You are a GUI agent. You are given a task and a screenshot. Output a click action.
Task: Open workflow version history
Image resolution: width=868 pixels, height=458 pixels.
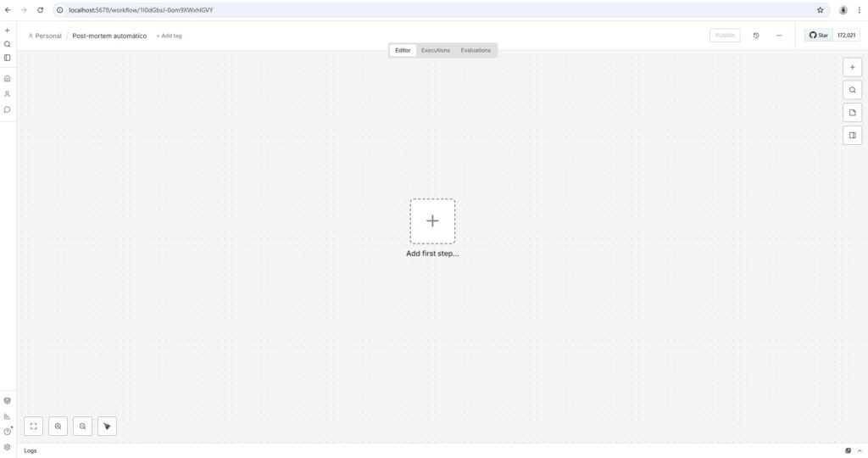tap(756, 36)
